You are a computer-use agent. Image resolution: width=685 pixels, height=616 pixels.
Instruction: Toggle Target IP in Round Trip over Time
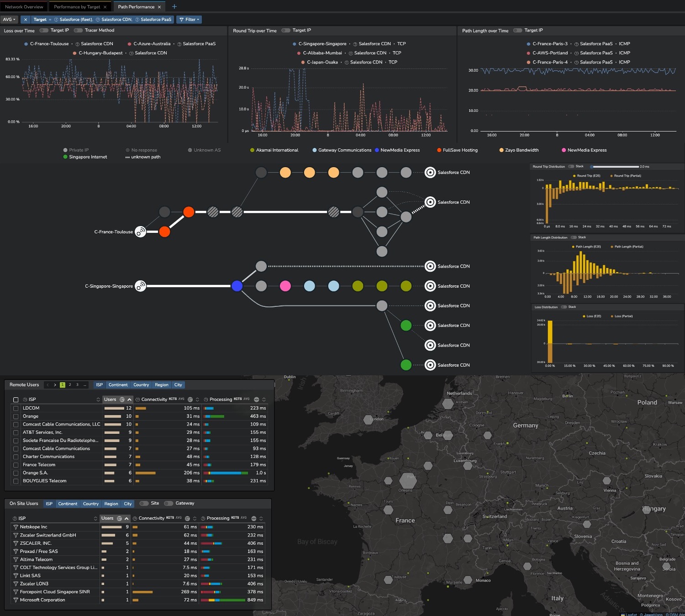[x=286, y=31]
